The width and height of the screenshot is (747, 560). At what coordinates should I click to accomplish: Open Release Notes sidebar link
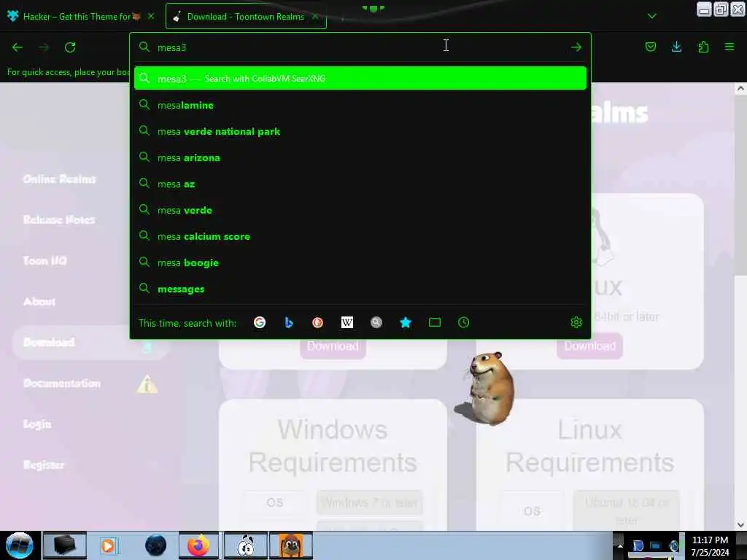(x=59, y=219)
